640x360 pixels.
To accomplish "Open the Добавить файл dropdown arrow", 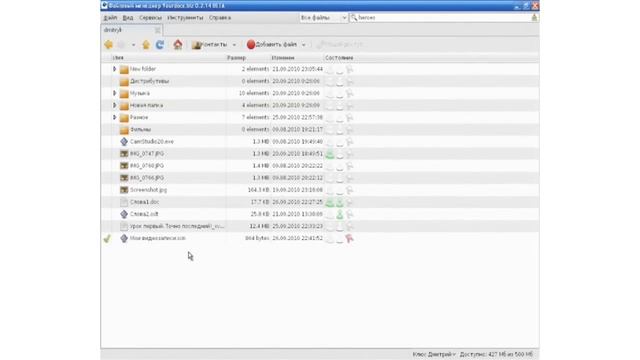I will click(x=303, y=45).
